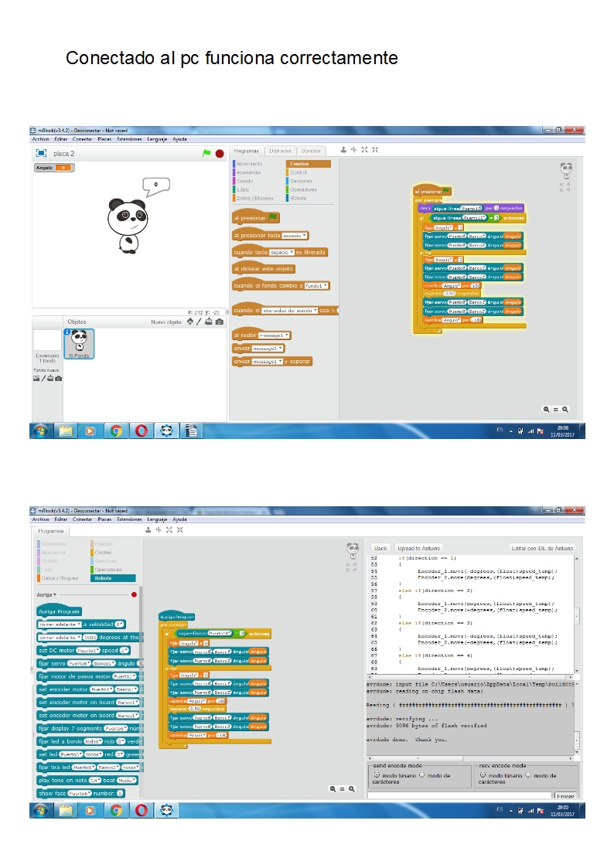
Task: Open File Explorer in bottom taskbar
Action: click(x=65, y=811)
